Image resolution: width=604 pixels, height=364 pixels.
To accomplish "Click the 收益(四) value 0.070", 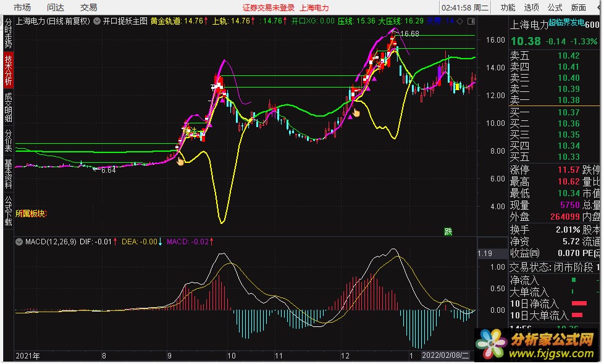I will pos(569,253).
